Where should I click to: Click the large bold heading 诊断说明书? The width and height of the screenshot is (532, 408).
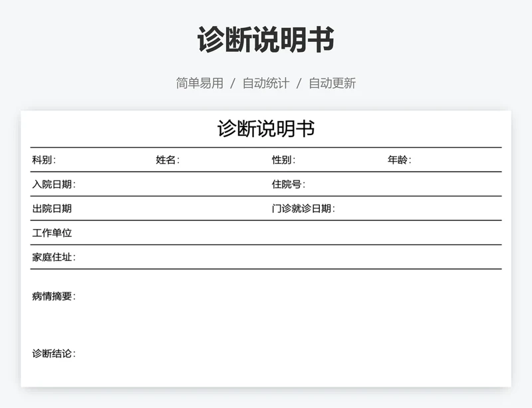266,40
